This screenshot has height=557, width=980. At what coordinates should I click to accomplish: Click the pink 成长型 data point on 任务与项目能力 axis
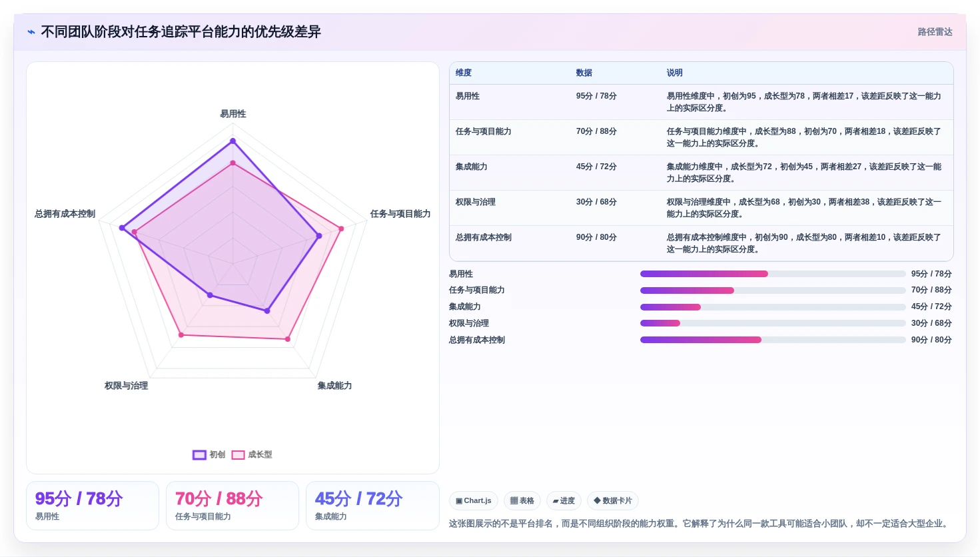(341, 229)
